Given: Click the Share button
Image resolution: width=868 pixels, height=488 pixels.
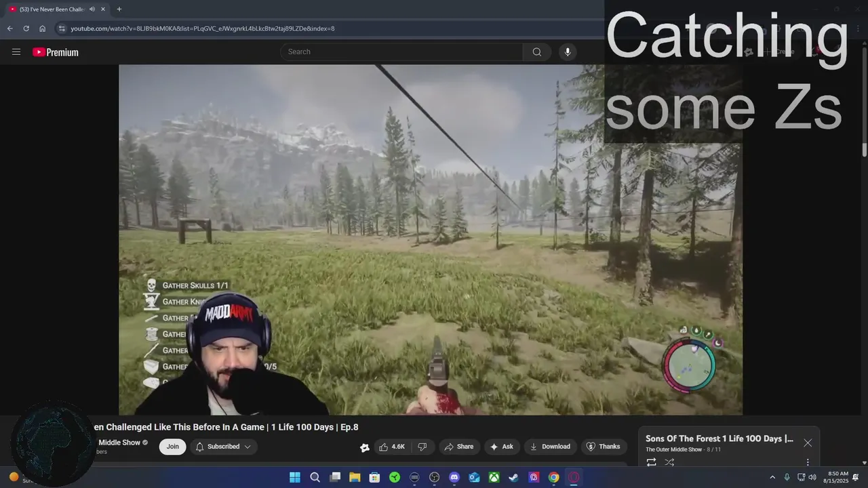Looking at the screenshot, I should [x=458, y=447].
